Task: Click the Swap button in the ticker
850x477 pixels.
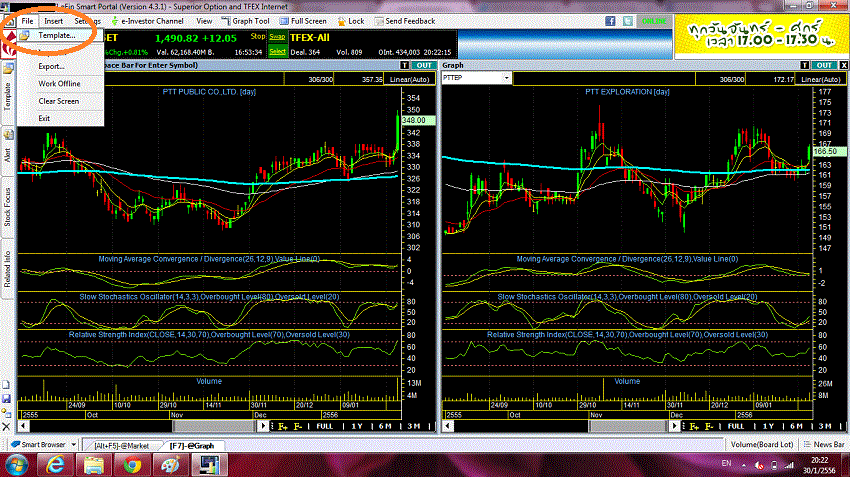Action: pyautogui.click(x=277, y=37)
